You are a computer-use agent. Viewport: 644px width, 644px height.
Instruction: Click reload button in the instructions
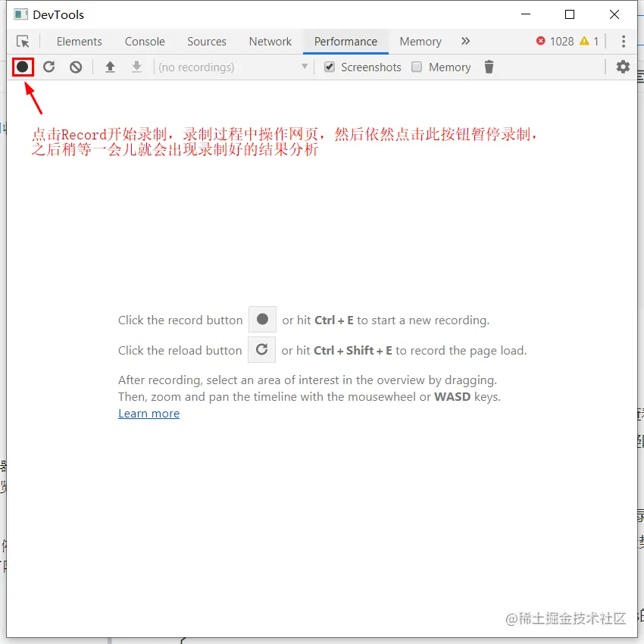[x=261, y=350]
